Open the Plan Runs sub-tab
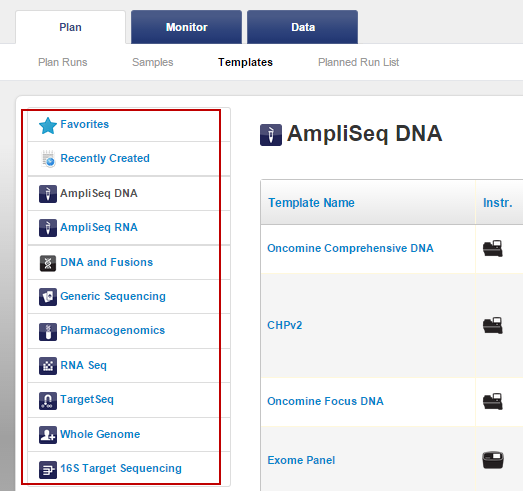The height and width of the screenshot is (491, 523). 63,62
